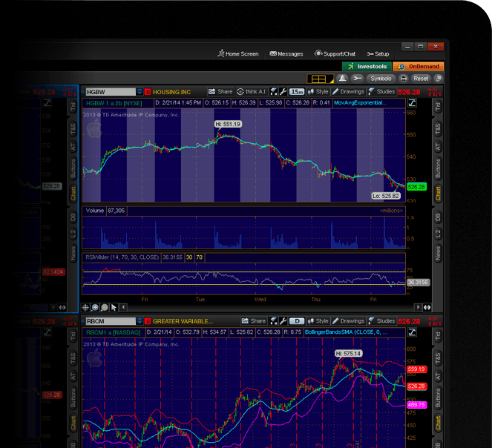Click the green 526.28 price label on axis
This screenshot has height=448, width=492.
click(x=416, y=187)
